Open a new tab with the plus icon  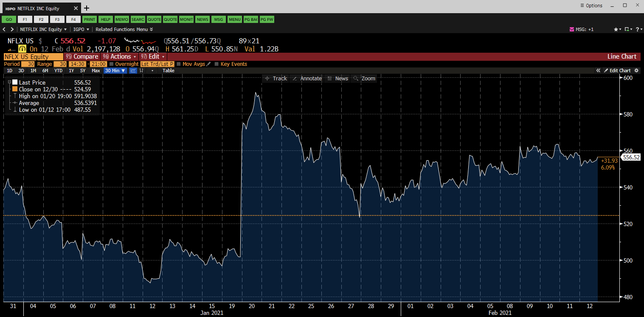tap(87, 8)
